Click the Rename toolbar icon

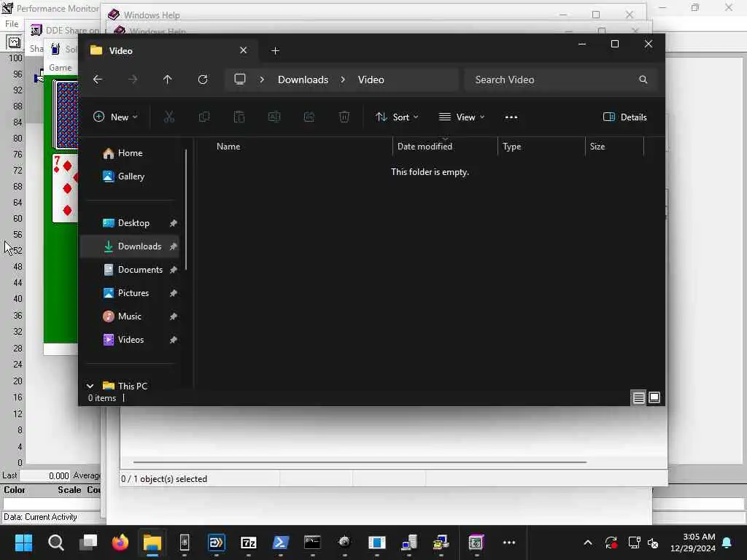pos(274,117)
